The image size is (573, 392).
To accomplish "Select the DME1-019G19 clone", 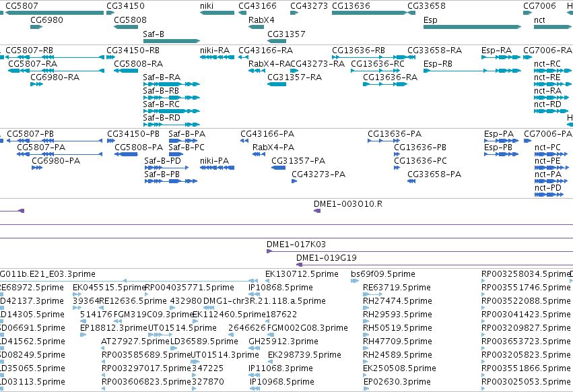I will click(434, 265).
